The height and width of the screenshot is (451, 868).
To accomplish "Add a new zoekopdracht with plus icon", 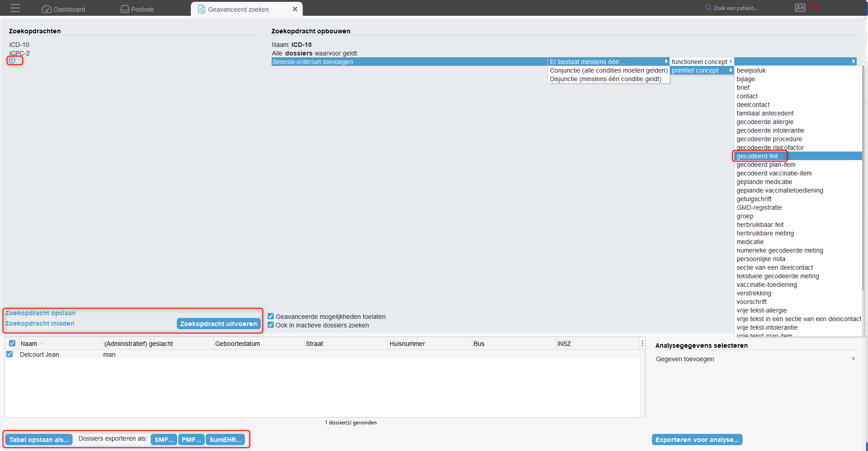I will 12,60.
